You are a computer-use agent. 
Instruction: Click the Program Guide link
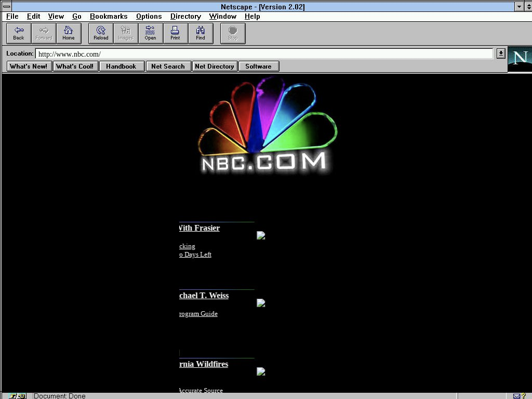(198, 314)
